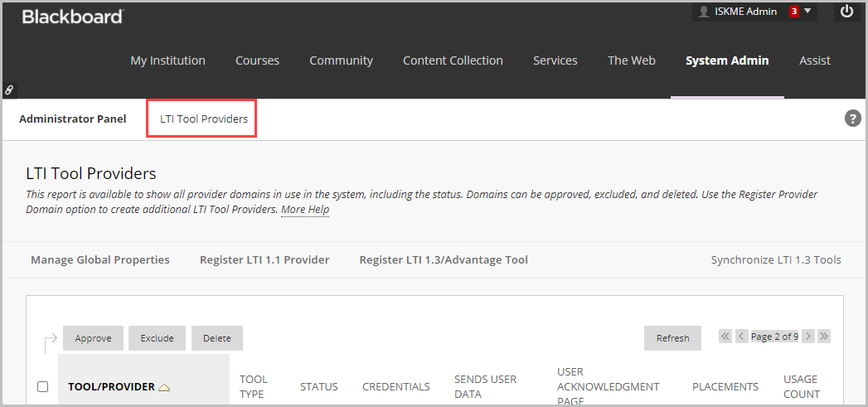The image size is (868, 407).
Task: Go to last page double-arrow icon
Action: [824, 336]
